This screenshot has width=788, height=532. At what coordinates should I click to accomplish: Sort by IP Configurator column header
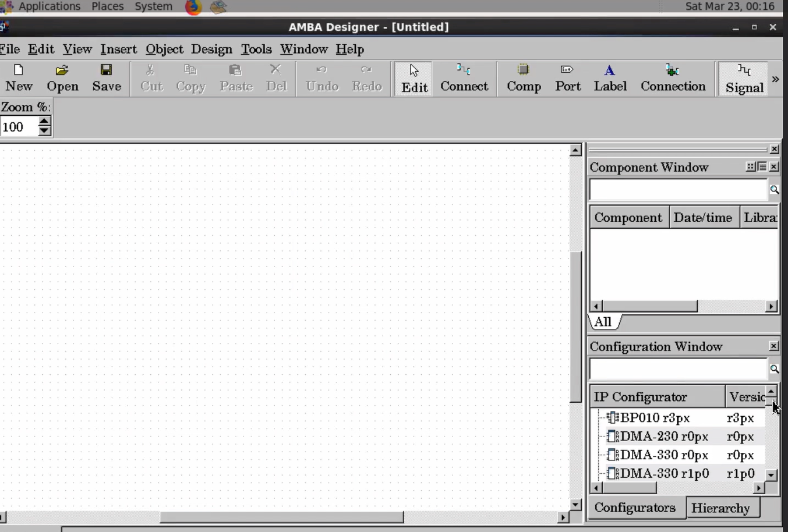658,397
